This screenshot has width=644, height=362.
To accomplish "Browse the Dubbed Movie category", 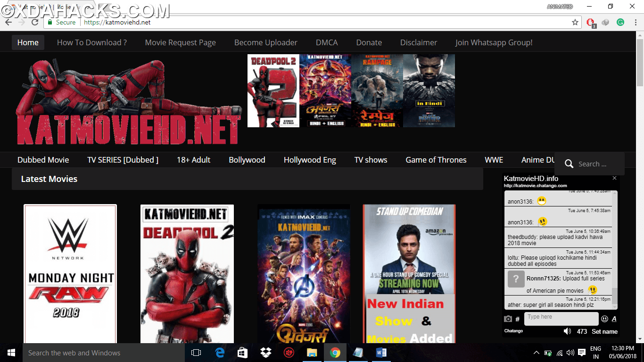I will coord(43,160).
